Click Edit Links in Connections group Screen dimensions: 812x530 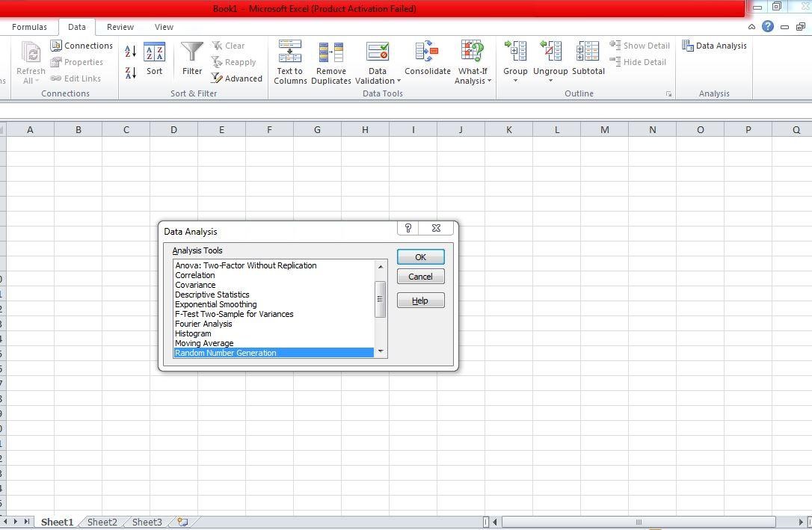pyautogui.click(x=76, y=78)
